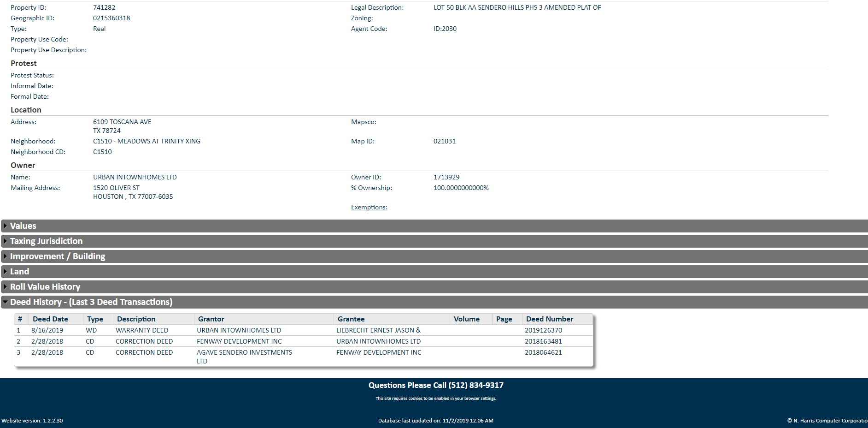
Task: Click grantee FENWAY DEVELOPMENT INC
Action: [379, 352]
